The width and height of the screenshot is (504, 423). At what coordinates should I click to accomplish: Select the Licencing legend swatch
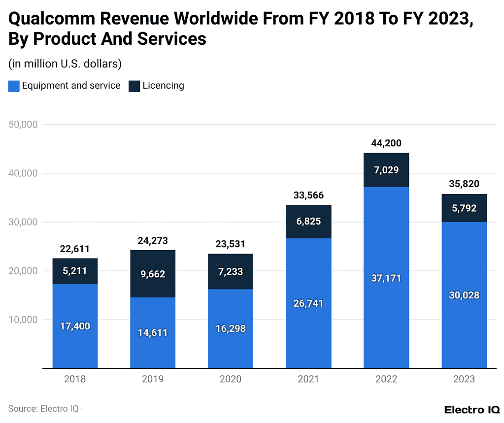pos(134,86)
